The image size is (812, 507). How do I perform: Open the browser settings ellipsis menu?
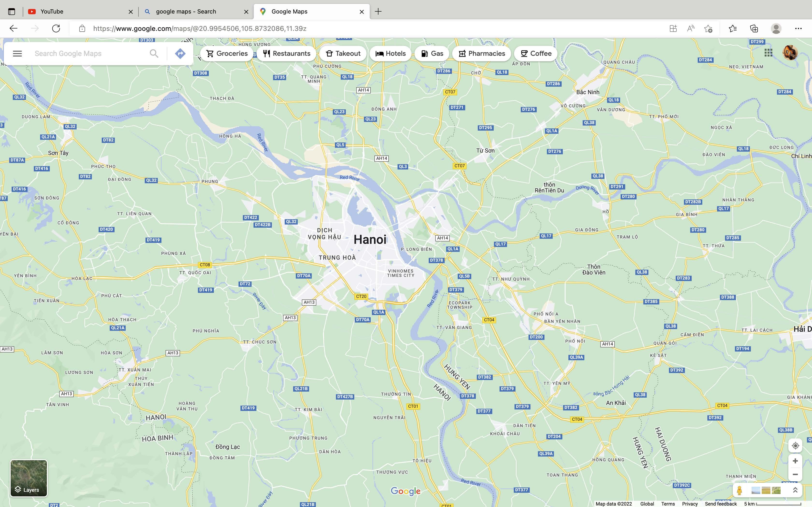coord(798,28)
